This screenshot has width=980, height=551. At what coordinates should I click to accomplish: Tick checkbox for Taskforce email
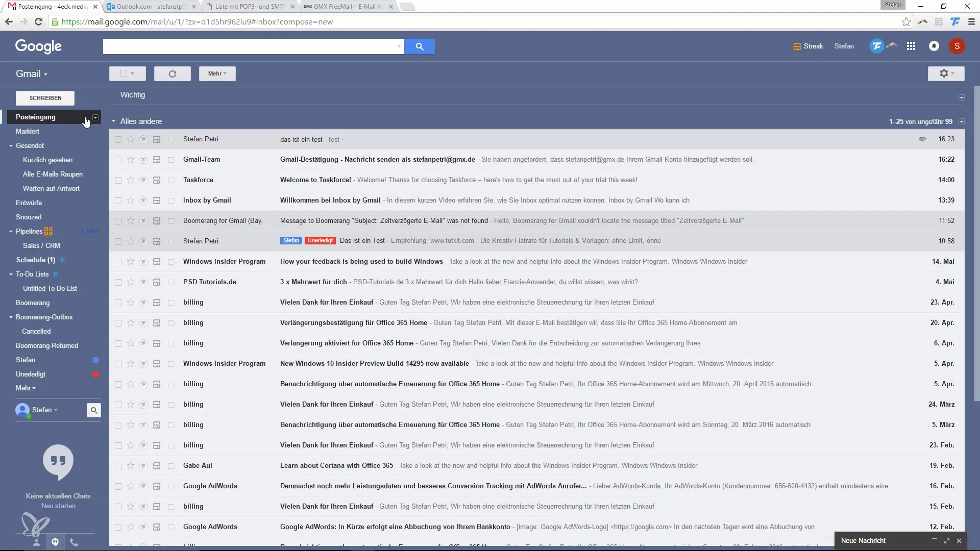pos(118,180)
